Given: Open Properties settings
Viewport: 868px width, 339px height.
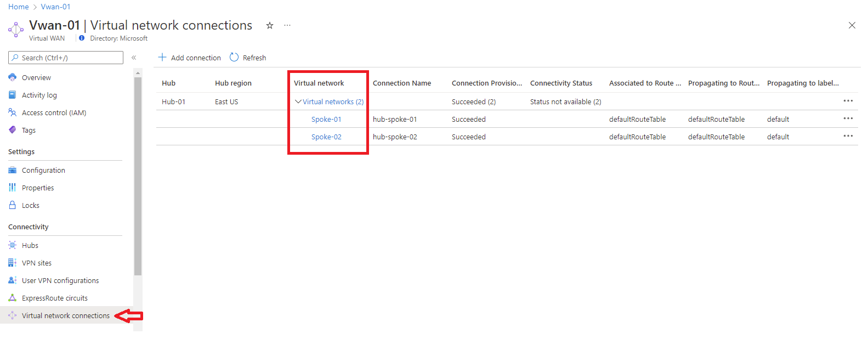Looking at the screenshot, I should point(38,188).
